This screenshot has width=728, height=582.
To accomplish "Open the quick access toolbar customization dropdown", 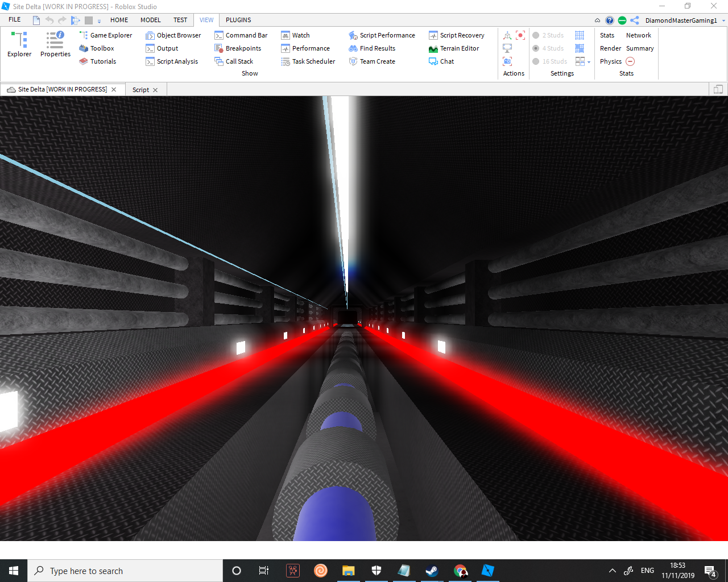I will pyautogui.click(x=99, y=22).
